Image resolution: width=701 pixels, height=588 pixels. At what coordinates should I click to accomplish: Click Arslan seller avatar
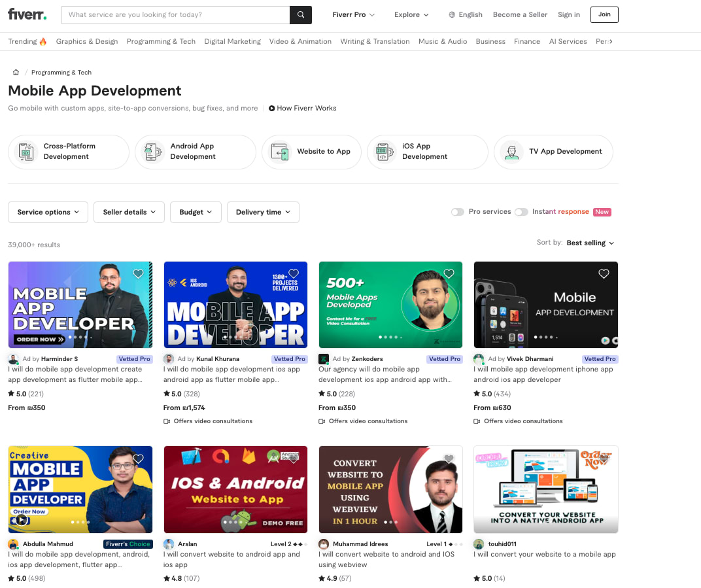(x=169, y=544)
